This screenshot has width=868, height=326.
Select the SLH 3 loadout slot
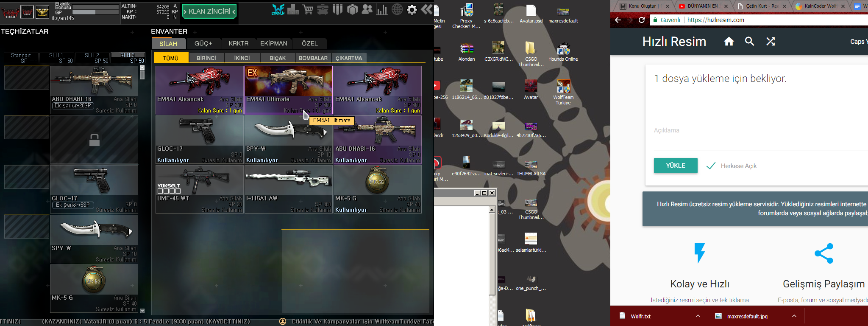click(128, 58)
